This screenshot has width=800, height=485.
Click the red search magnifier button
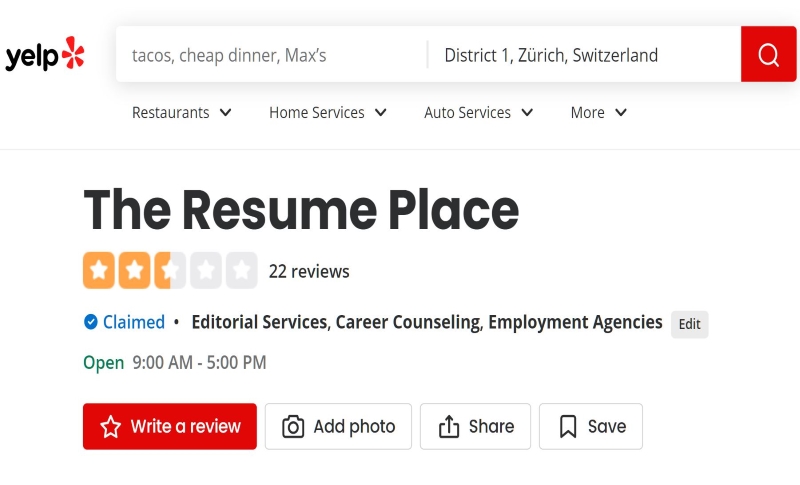click(768, 54)
